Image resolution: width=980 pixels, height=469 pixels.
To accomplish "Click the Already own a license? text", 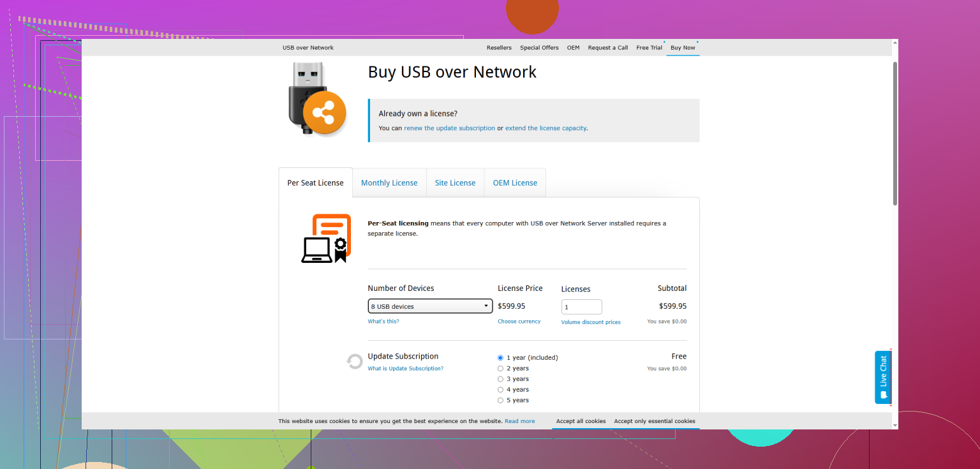I will [x=418, y=114].
